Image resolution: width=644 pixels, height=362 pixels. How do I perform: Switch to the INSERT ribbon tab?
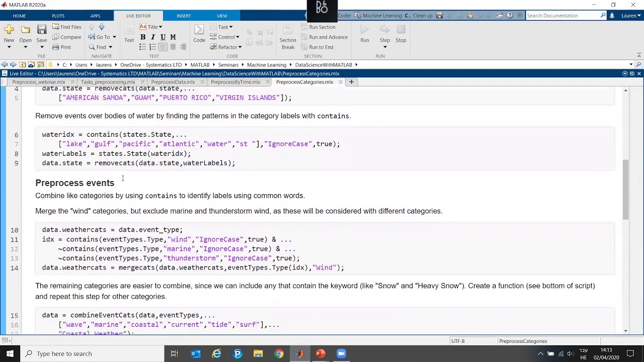coord(184,16)
